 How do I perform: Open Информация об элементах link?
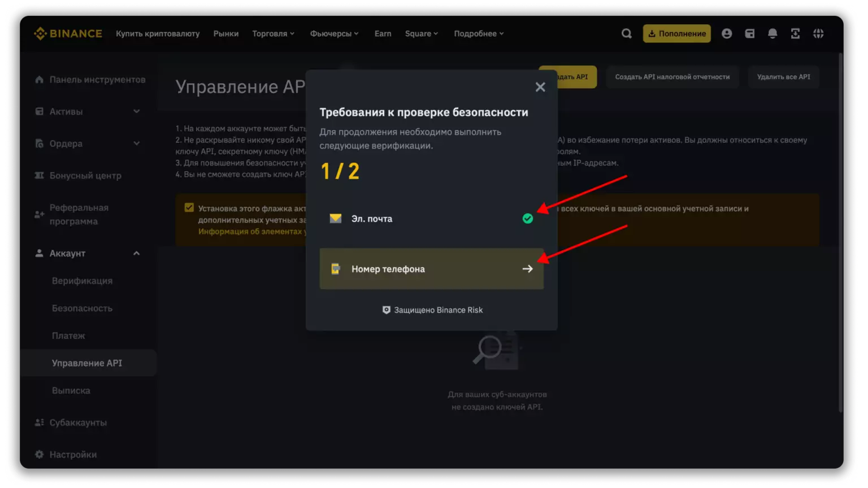(x=251, y=232)
